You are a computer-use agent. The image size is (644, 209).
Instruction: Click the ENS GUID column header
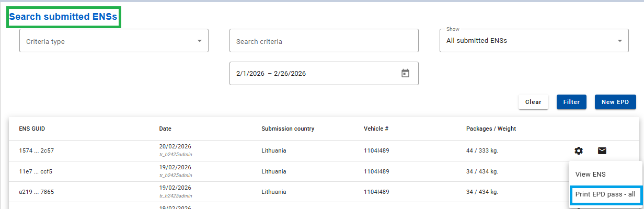pyautogui.click(x=32, y=129)
